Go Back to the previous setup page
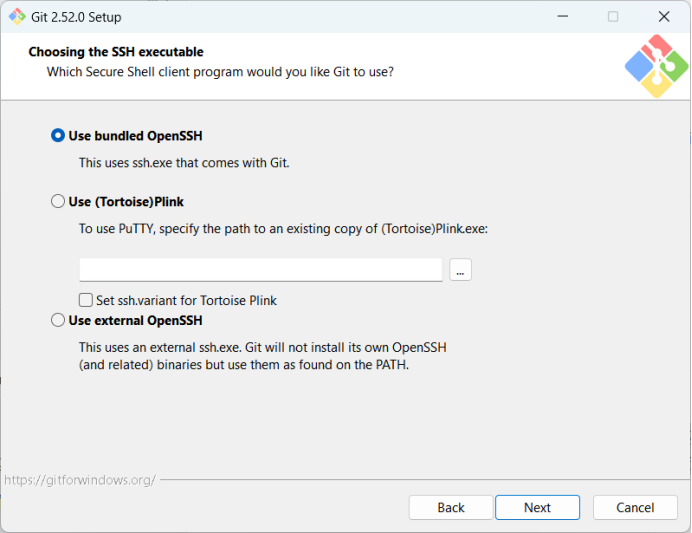This screenshot has height=533, width=692. click(451, 507)
